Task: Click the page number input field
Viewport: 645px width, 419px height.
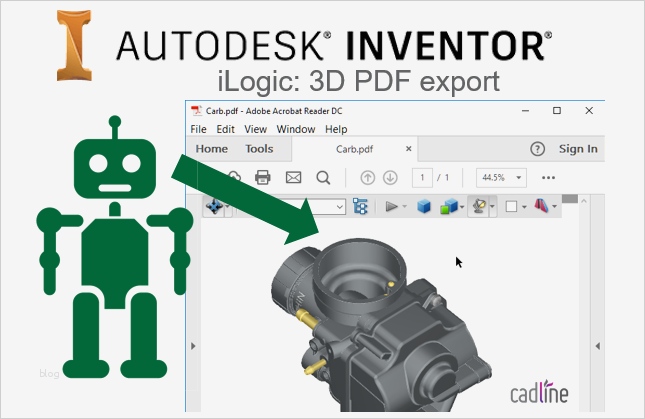Action: coord(422,178)
